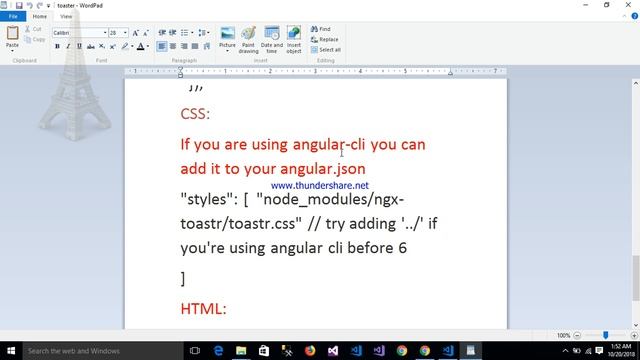
Task: Apply the font text color
Action: [140, 47]
